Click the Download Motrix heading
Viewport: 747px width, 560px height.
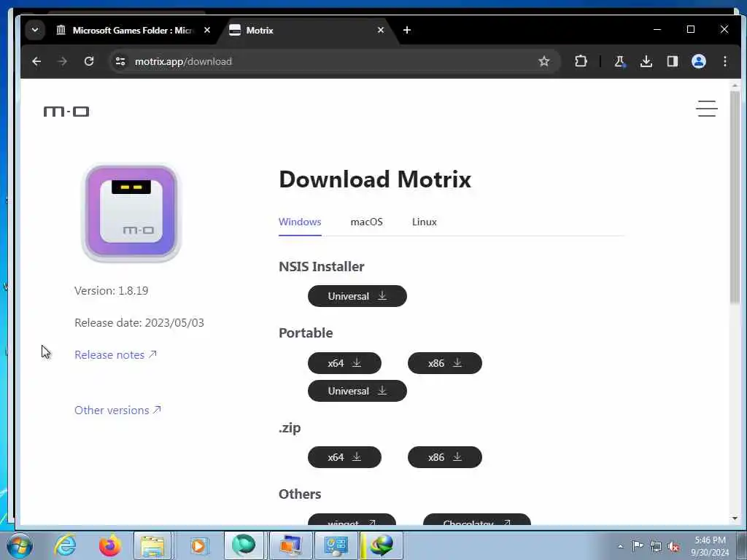pyautogui.click(x=375, y=179)
